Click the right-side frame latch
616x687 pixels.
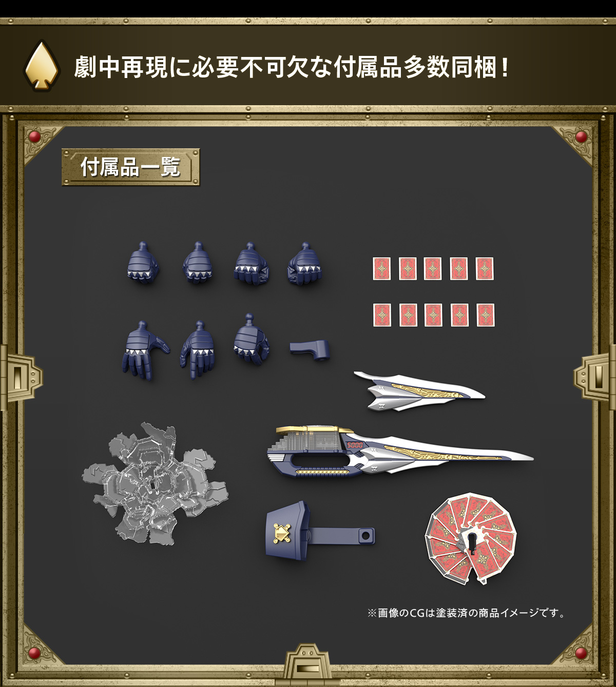pos(594,377)
